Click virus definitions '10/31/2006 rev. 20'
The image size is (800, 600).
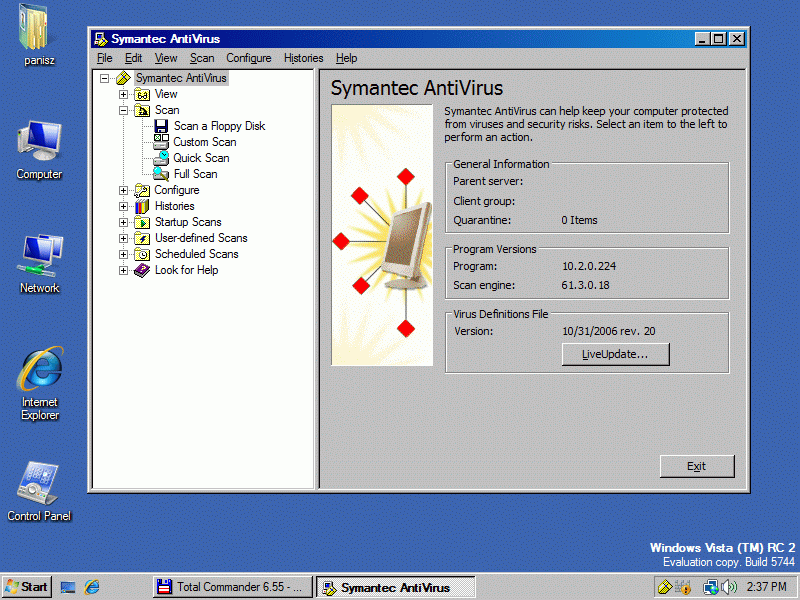[609, 331]
